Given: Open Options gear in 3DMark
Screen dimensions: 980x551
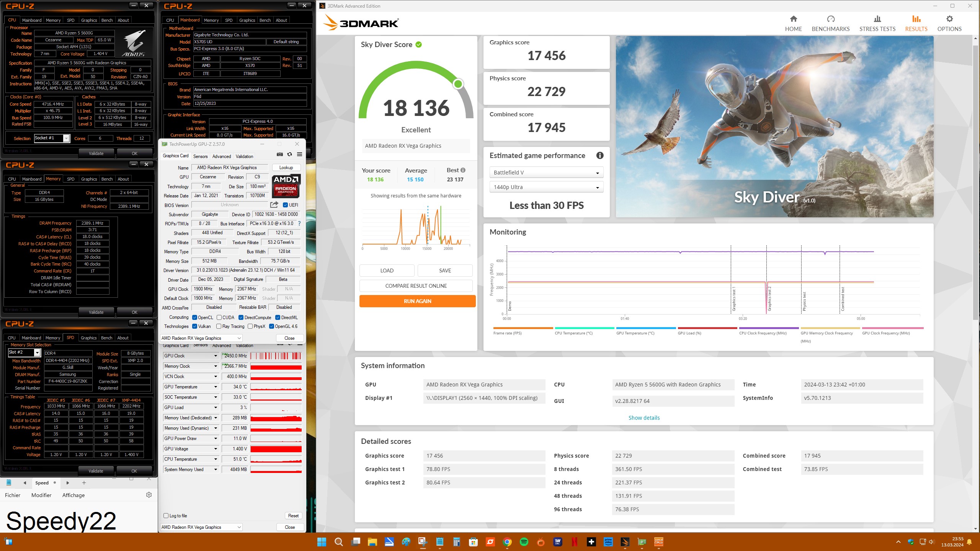Looking at the screenshot, I should (949, 23).
